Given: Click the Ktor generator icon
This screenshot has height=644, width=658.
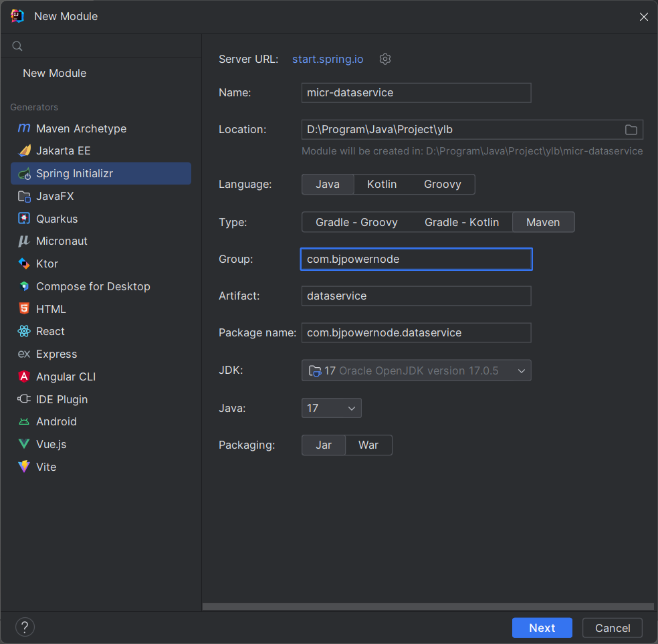Looking at the screenshot, I should (x=24, y=263).
